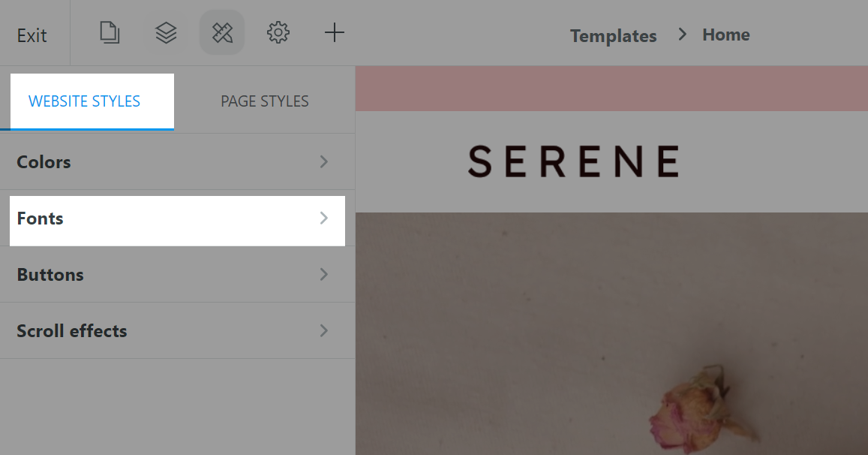
Task: Expand the chevron next to Scroll effects
Action: [x=324, y=331]
